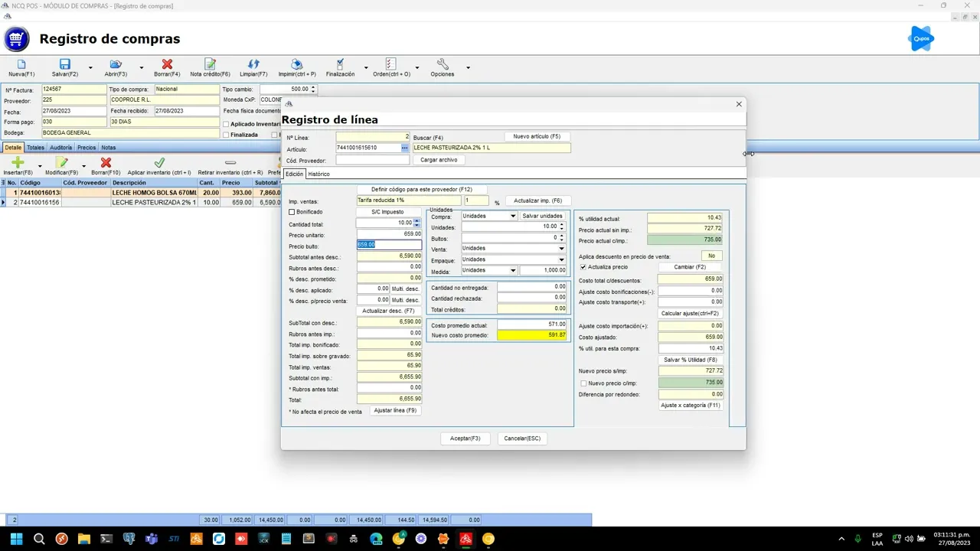Screen dimensions: 980x551
Task: Click the Orden(ctrl + O) icon
Action: tap(391, 64)
